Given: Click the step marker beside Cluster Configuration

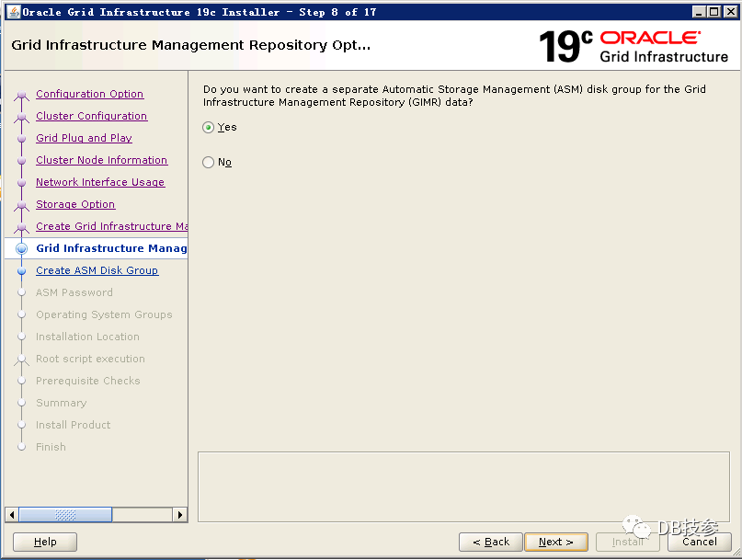Looking at the screenshot, I should [x=21, y=117].
